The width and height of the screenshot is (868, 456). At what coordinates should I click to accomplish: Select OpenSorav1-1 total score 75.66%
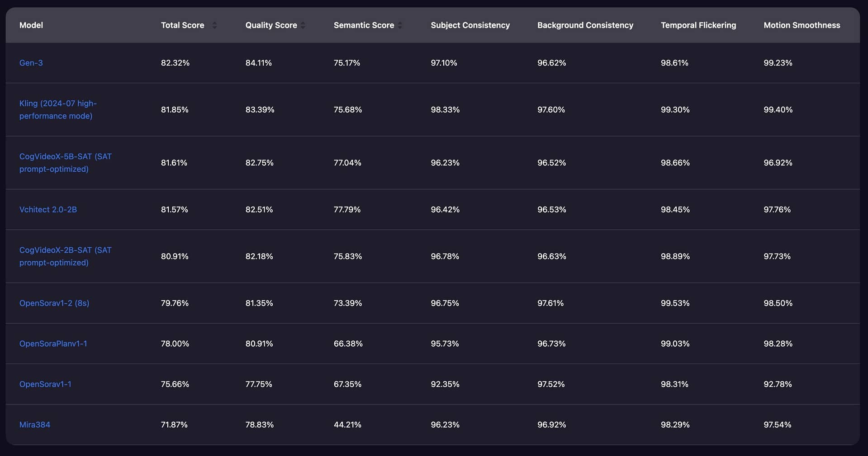[175, 384]
